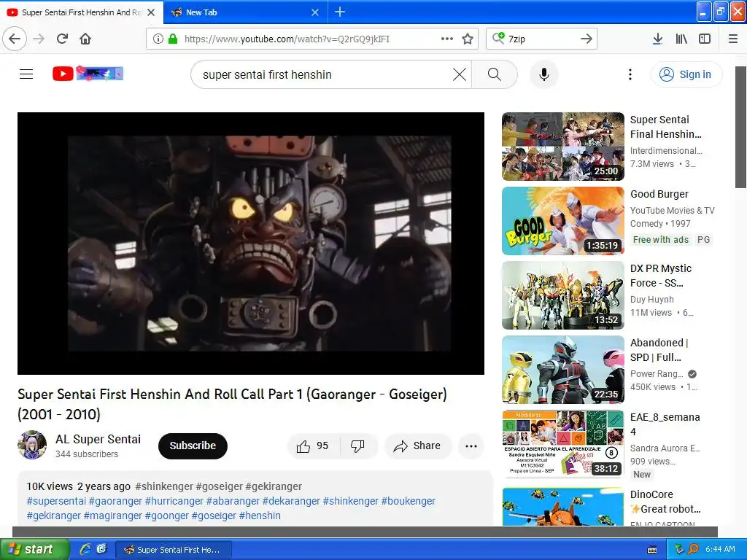The height and width of the screenshot is (560, 747).
Task: Open the Library bookshelf icon
Action: (681, 39)
